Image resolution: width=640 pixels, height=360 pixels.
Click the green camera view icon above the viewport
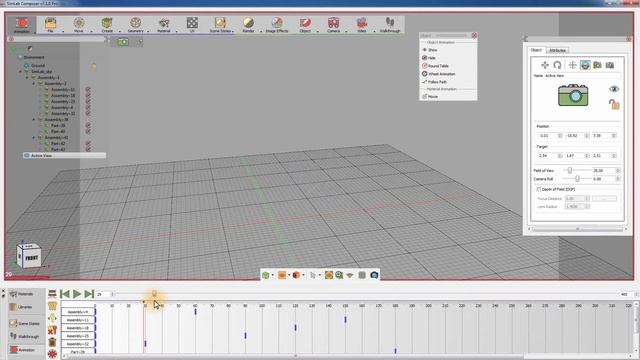pos(123,42)
